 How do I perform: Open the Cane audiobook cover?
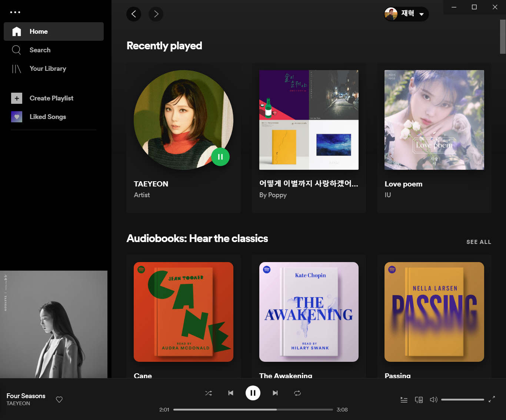pos(183,312)
